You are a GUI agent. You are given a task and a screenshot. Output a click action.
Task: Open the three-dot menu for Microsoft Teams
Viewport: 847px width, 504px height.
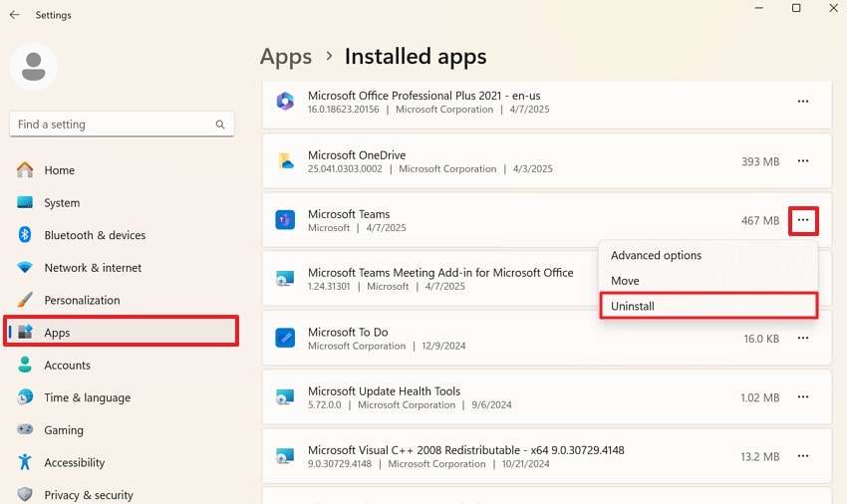pos(803,220)
